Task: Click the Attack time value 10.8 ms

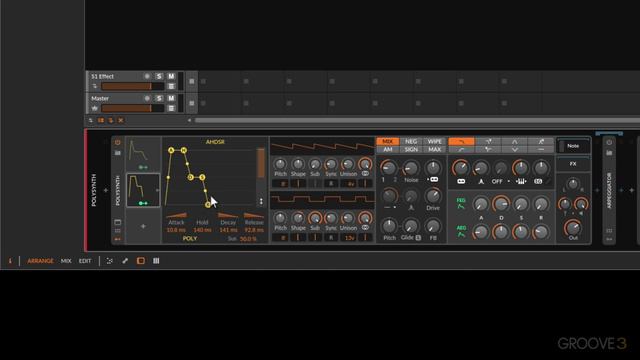Action: [176, 230]
